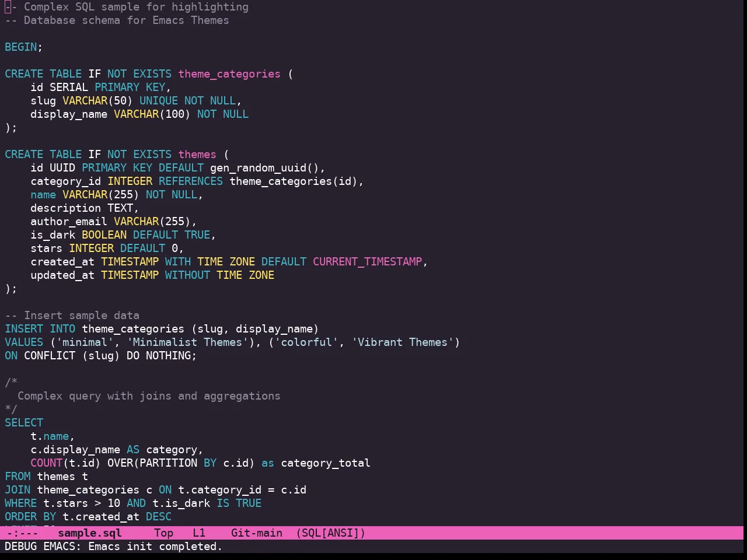This screenshot has height=560, width=747.
Task: Click c.display_name in the SELECT list
Action: coord(75,450)
